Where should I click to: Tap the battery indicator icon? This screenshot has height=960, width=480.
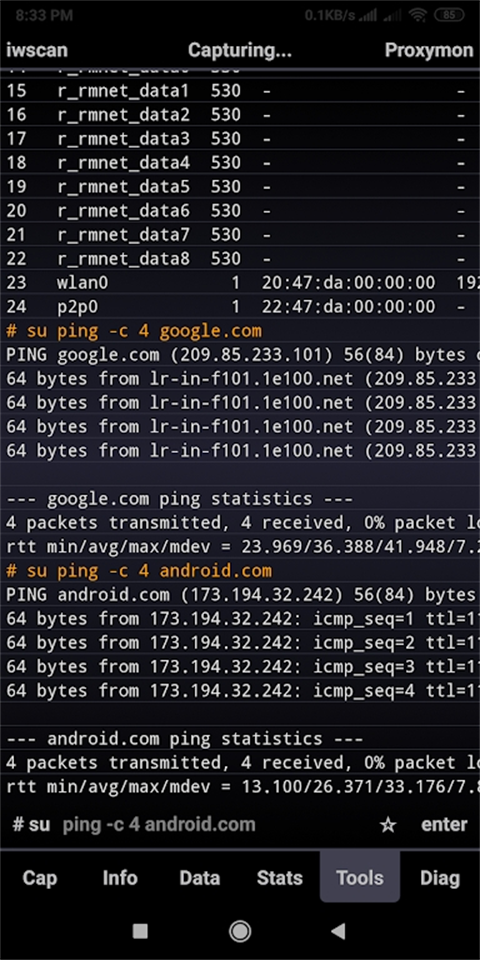pos(449,15)
